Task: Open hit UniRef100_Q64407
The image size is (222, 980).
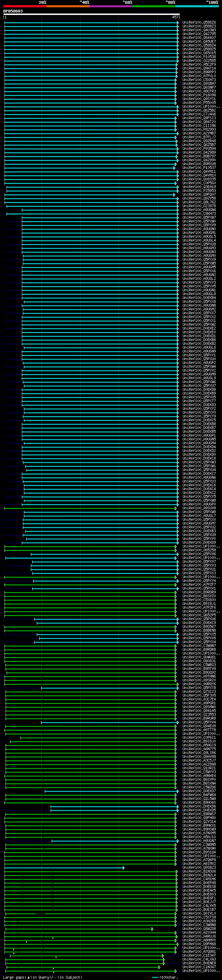Action: point(199,38)
